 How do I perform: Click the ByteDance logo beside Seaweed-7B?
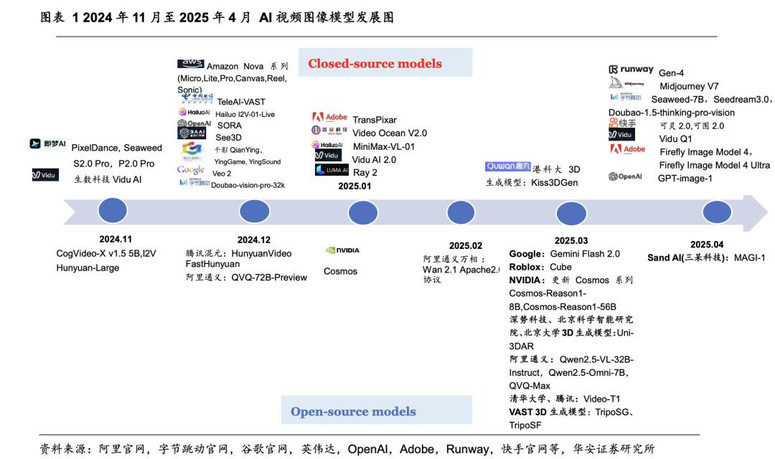coord(625,96)
